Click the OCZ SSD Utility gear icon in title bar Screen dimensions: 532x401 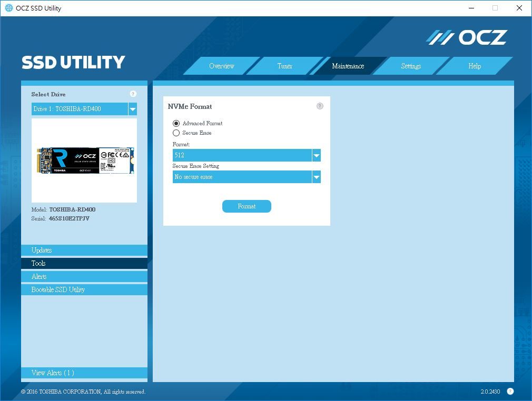pyautogui.click(x=9, y=8)
